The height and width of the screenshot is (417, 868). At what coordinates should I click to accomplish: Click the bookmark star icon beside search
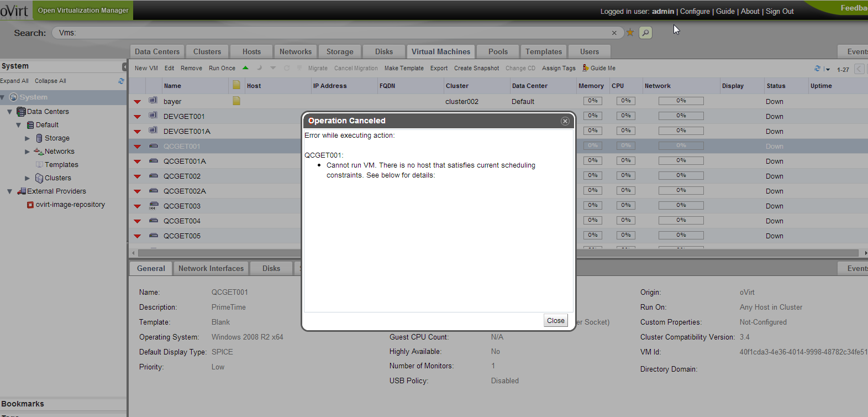[630, 33]
